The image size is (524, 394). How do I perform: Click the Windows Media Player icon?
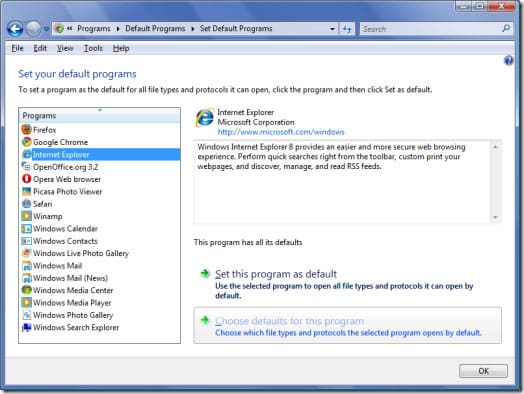pos(26,302)
